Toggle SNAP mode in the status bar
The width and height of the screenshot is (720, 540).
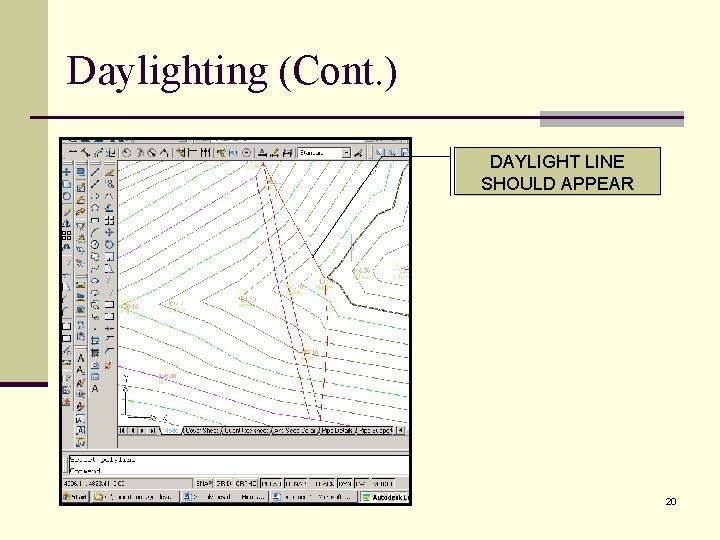[x=204, y=484]
